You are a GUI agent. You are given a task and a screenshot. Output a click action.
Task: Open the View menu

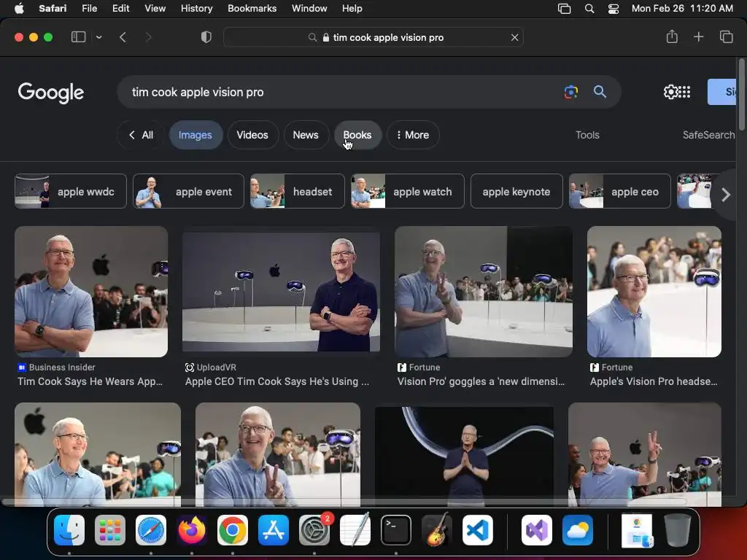click(155, 9)
